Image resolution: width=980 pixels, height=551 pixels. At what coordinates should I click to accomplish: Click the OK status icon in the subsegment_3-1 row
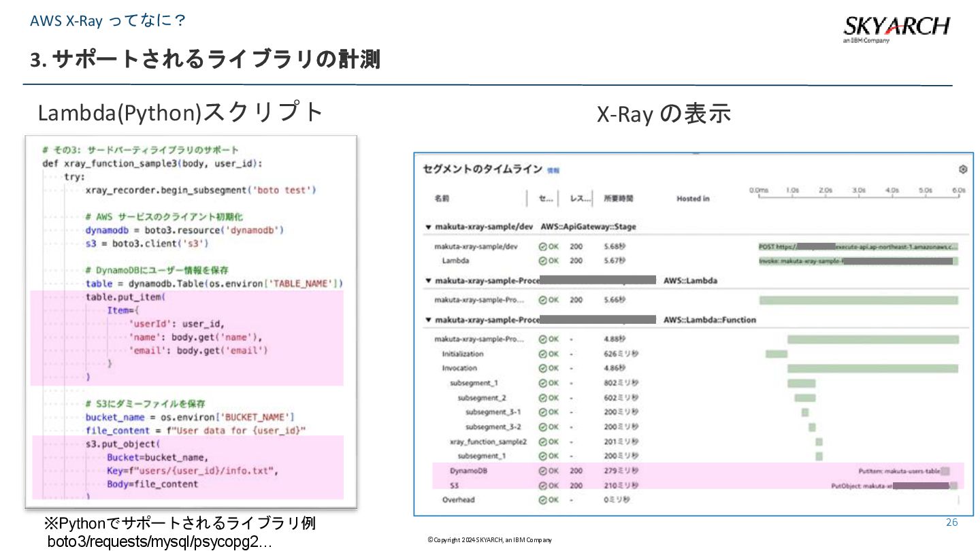pos(542,412)
